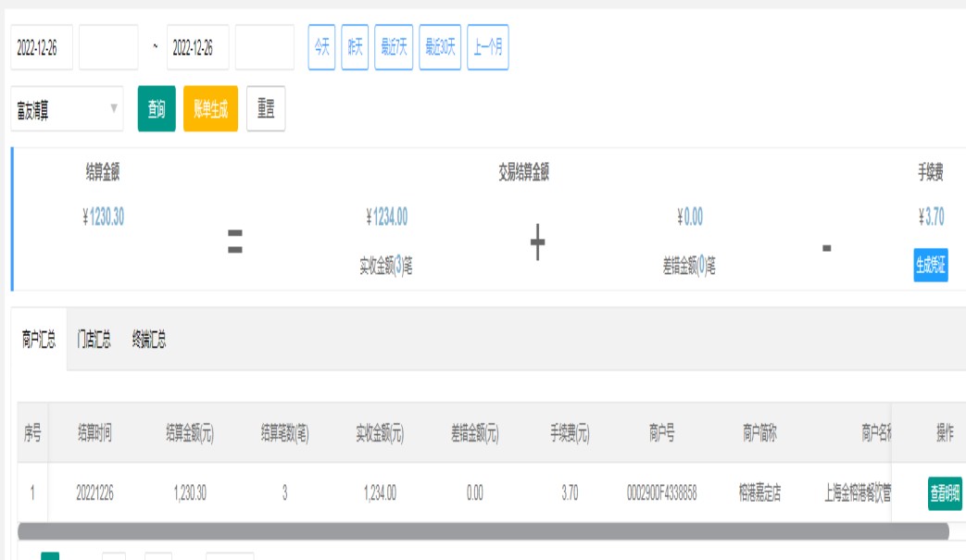Viewport: 966px width, 560px height.
Task: Select the 商户汇总 tab
Action: pyautogui.click(x=39, y=340)
